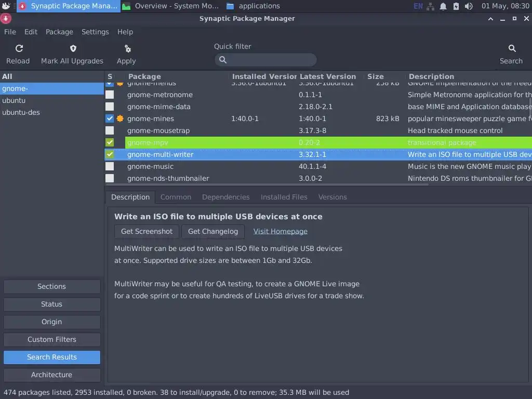This screenshot has height=399, width=532.
Task: Click the Origin filter button
Action: 51,322
